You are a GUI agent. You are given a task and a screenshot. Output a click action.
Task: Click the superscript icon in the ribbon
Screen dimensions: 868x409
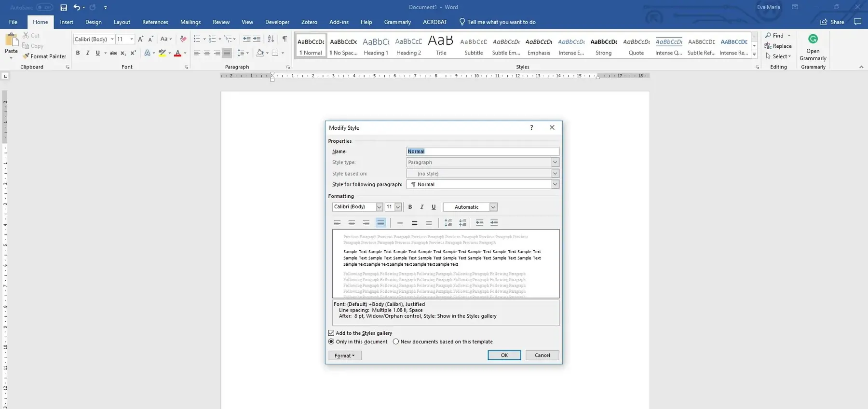point(134,53)
